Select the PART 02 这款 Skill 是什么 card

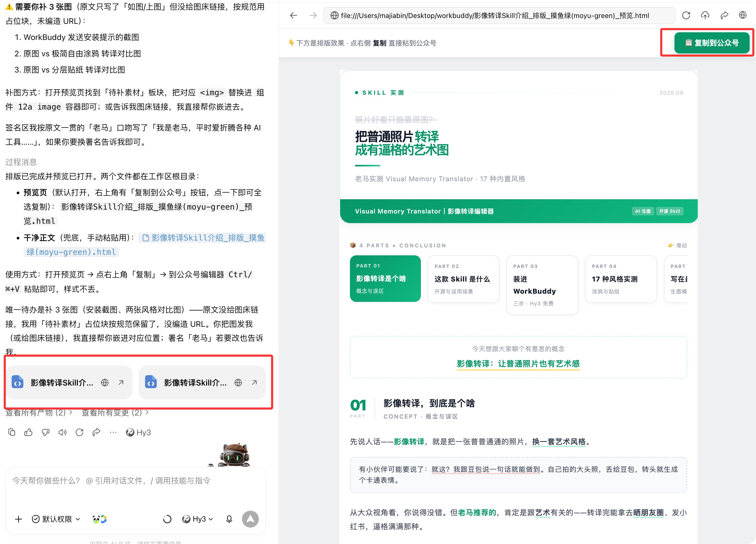[463, 279]
